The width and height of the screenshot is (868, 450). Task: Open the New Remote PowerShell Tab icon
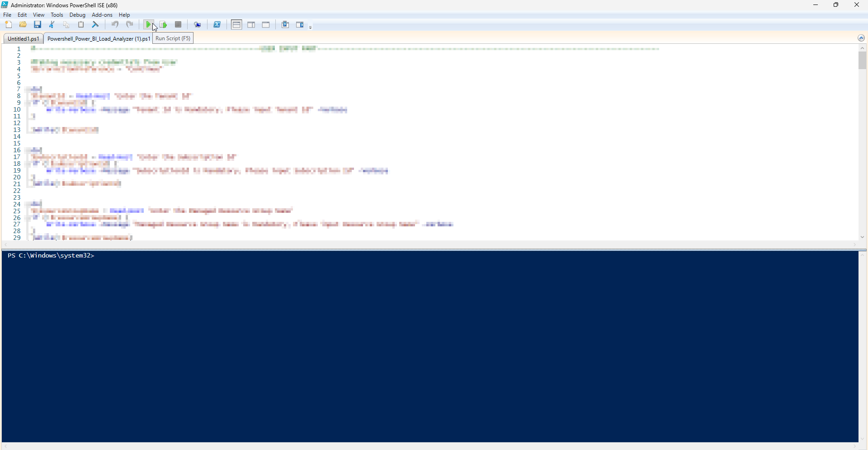(198, 25)
